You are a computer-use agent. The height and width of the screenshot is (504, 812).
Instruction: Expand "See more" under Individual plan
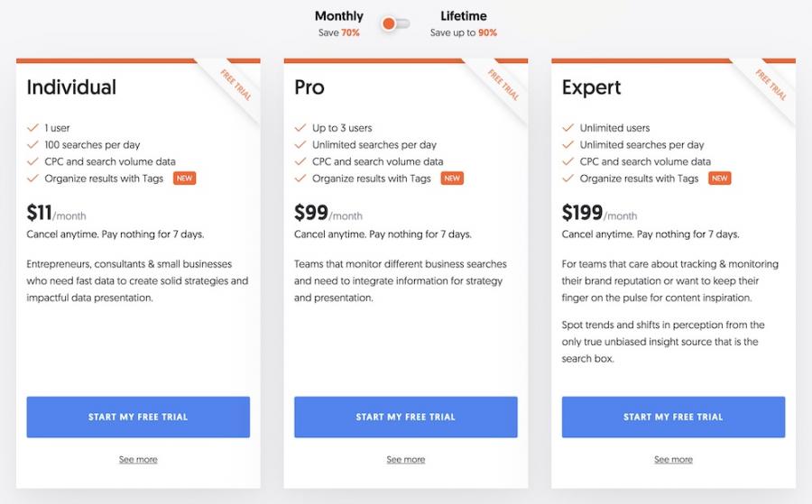[138, 460]
